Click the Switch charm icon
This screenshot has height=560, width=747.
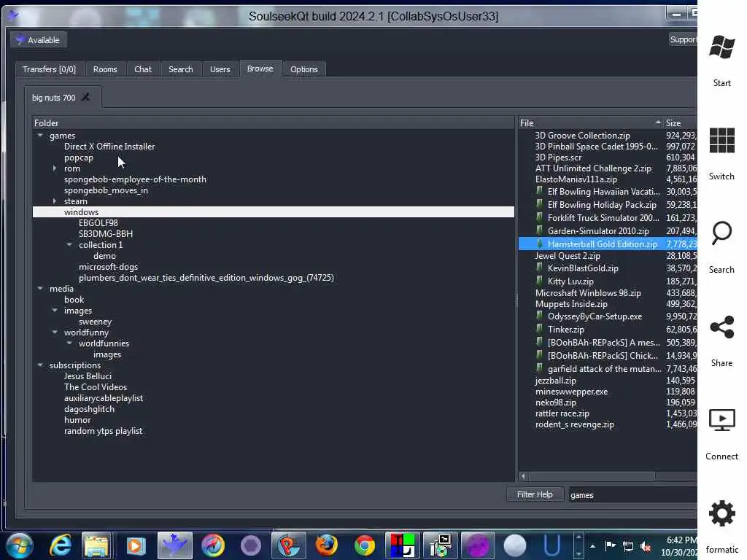[x=721, y=140]
